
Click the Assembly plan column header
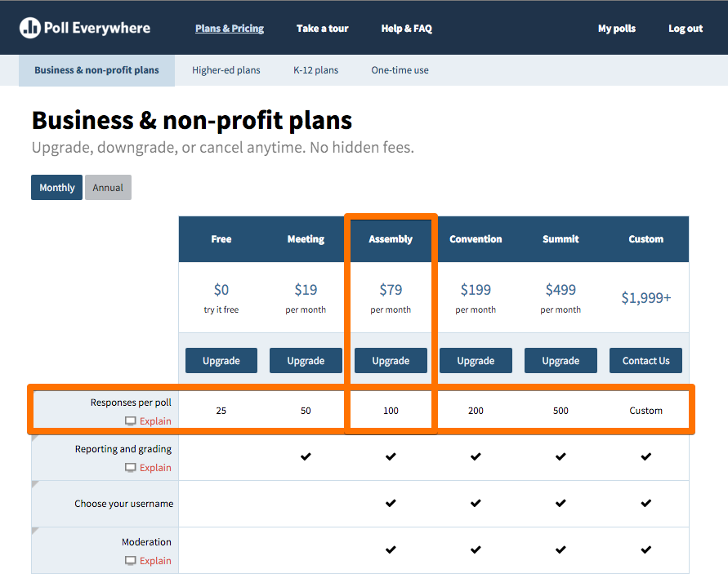[x=391, y=239]
